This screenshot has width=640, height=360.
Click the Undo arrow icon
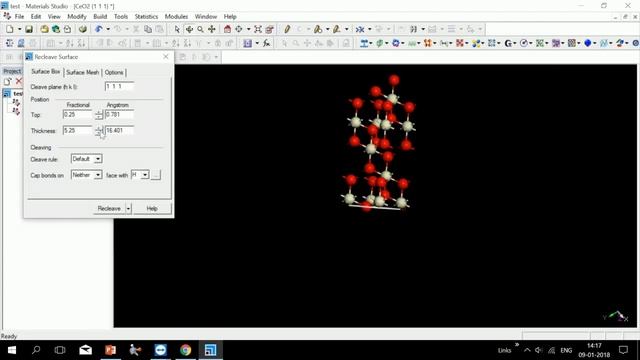tap(99, 29)
